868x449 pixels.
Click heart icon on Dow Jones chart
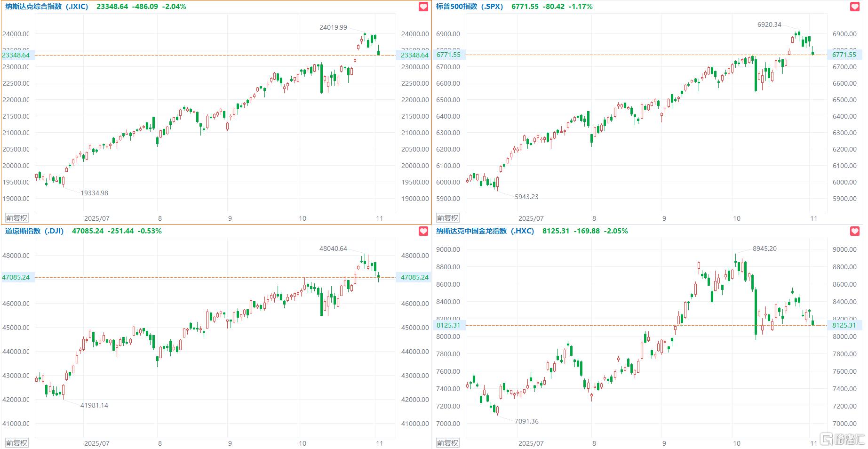423,231
